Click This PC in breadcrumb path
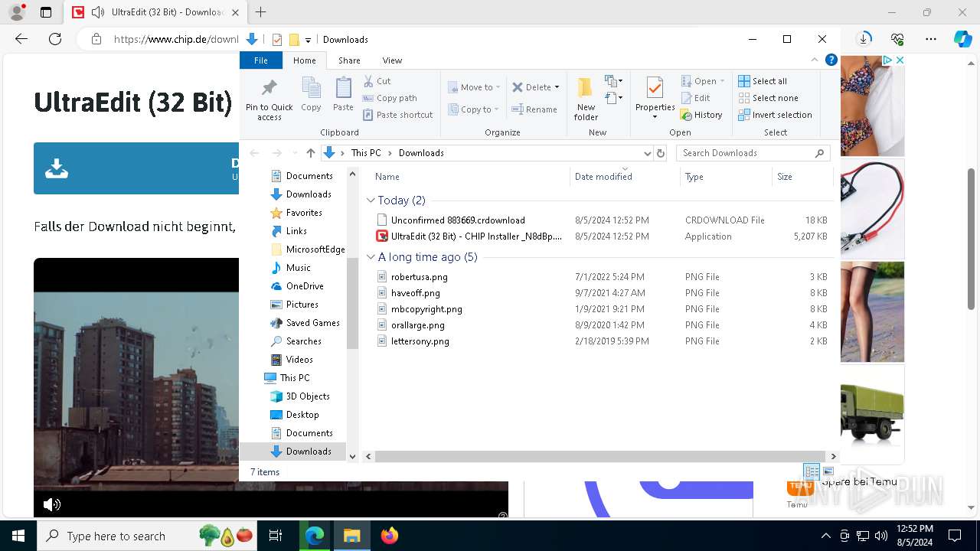This screenshot has height=551, width=980. [366, 153]
